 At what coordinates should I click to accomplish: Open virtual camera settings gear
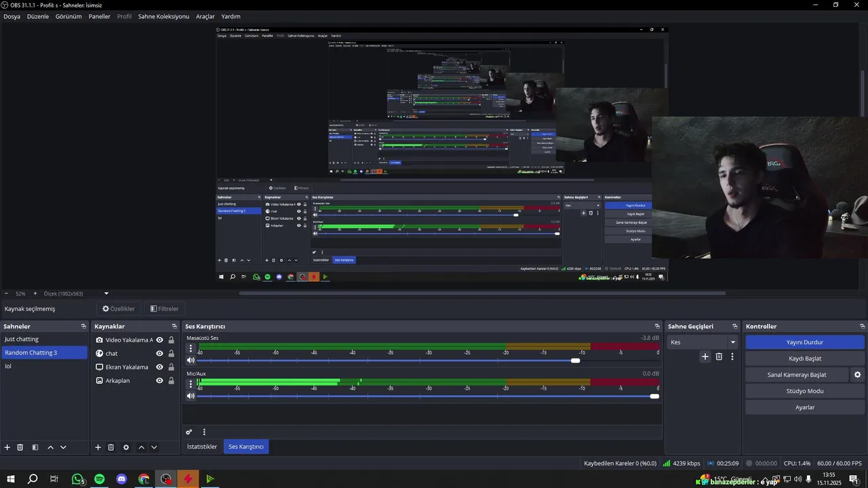tap(858, 375)
